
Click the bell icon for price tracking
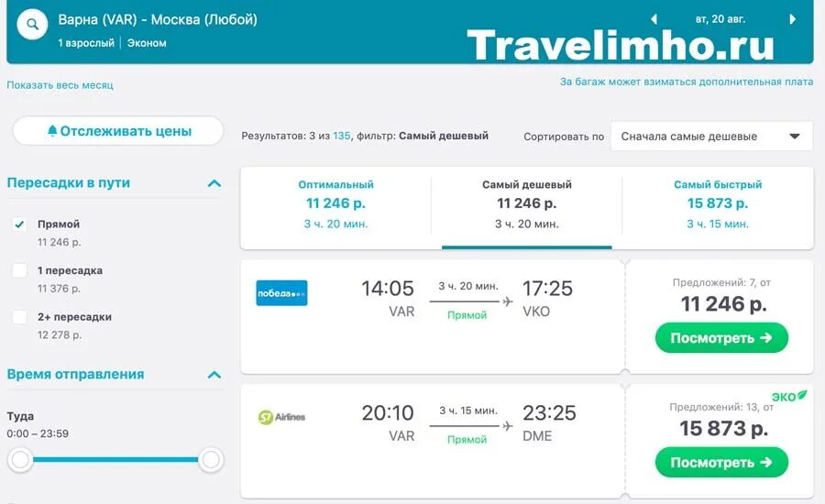click(52, 130)
